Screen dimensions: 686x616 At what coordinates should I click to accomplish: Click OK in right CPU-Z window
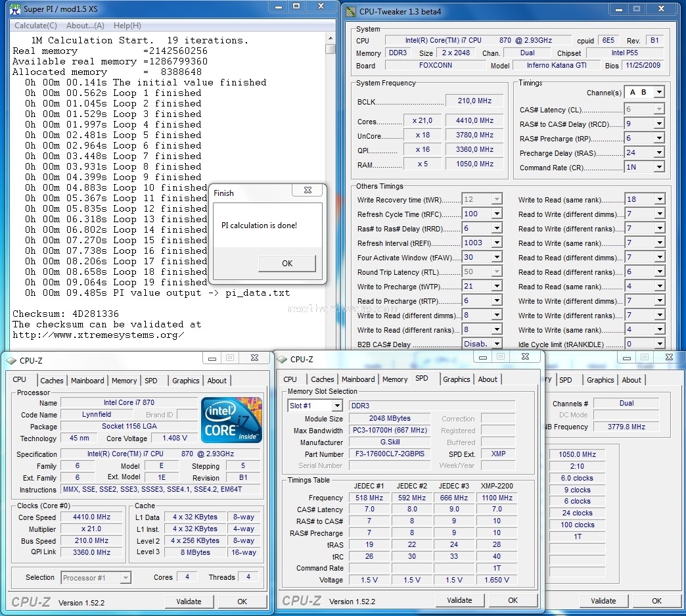coord(656,601)
